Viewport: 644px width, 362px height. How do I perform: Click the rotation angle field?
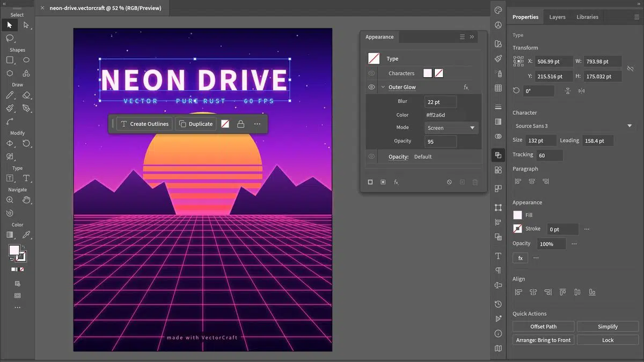(538, 91)
